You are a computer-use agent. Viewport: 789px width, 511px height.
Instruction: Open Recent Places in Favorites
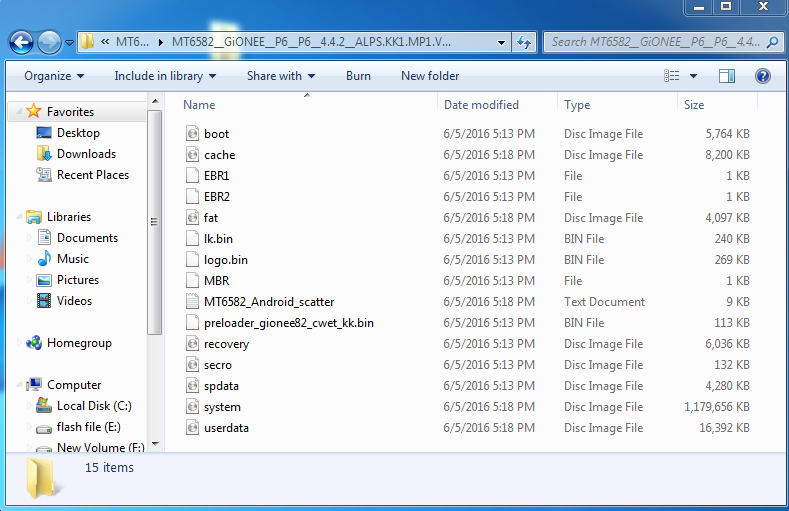coord(93,175)
